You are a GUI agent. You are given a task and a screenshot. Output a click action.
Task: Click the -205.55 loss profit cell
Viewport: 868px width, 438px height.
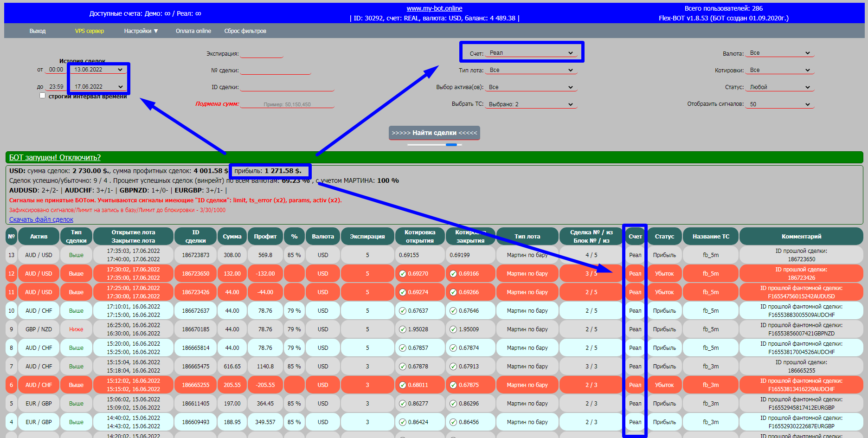point(265,385)
